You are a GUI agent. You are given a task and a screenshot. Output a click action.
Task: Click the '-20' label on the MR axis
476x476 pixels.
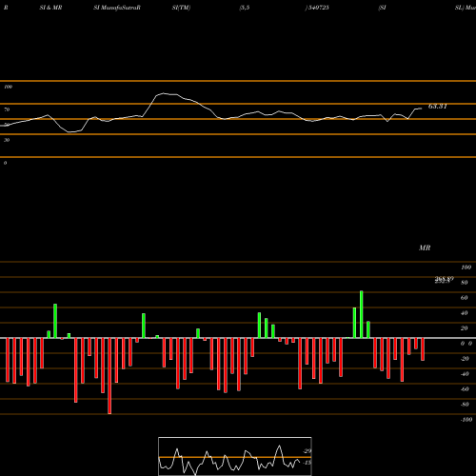pos(465,359)
